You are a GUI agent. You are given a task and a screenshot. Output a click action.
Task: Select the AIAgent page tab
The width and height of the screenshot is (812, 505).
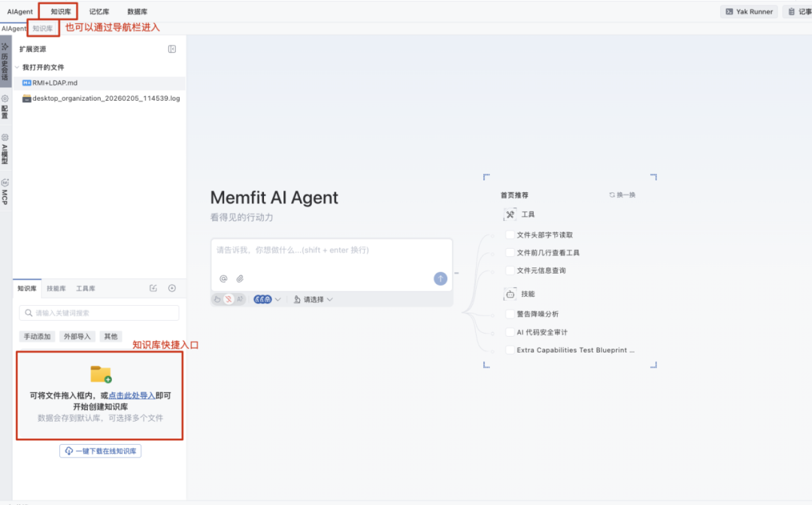(14, 29)
